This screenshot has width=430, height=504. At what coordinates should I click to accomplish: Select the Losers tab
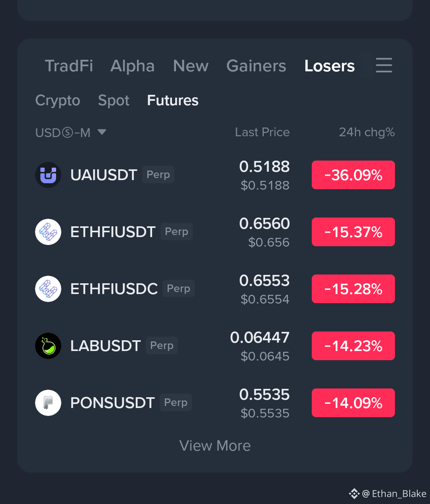point(329,66)
